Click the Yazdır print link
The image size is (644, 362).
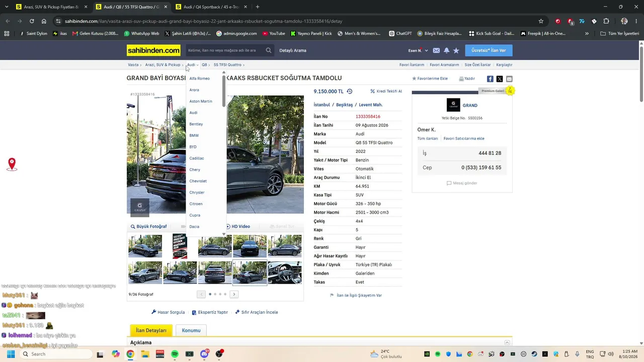(x=467, y=79)
